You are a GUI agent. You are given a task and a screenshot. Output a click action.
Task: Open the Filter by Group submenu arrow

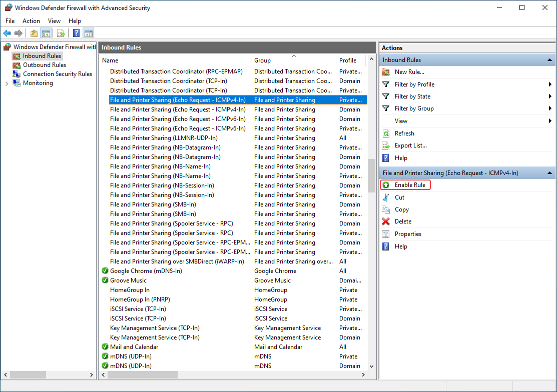click(x=550, y=108)
